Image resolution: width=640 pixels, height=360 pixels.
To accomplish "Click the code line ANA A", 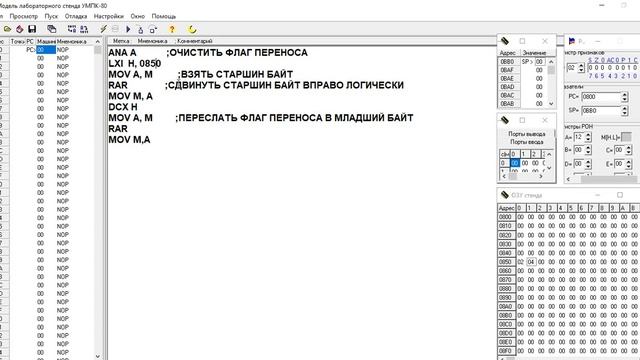I will [x=122, y=53].
